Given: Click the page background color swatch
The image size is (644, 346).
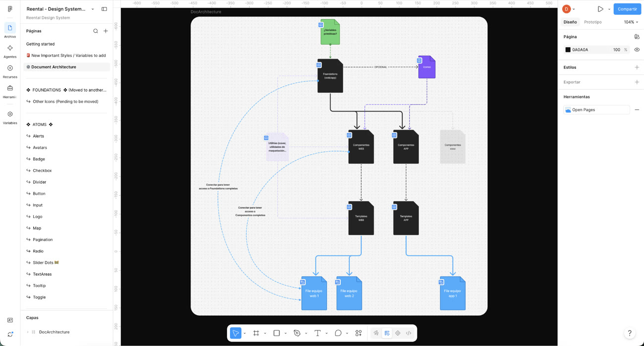Looking at the screenshot, I should pos(568,50).
